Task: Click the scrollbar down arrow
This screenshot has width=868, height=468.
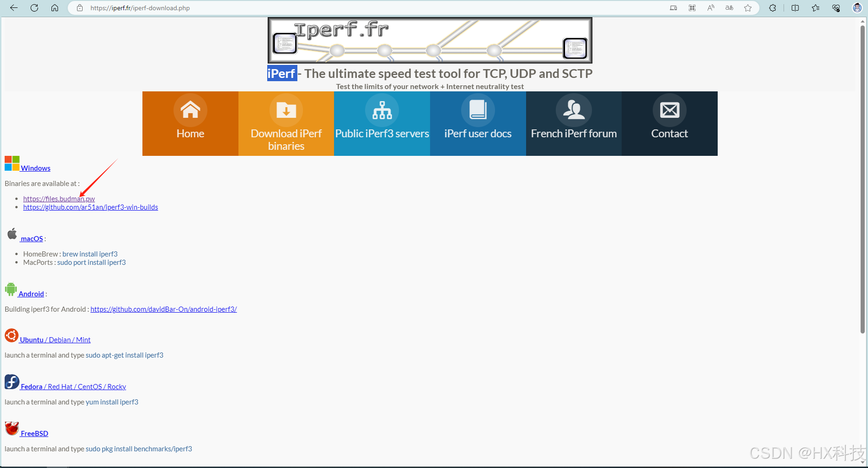Action: point(862,462)
